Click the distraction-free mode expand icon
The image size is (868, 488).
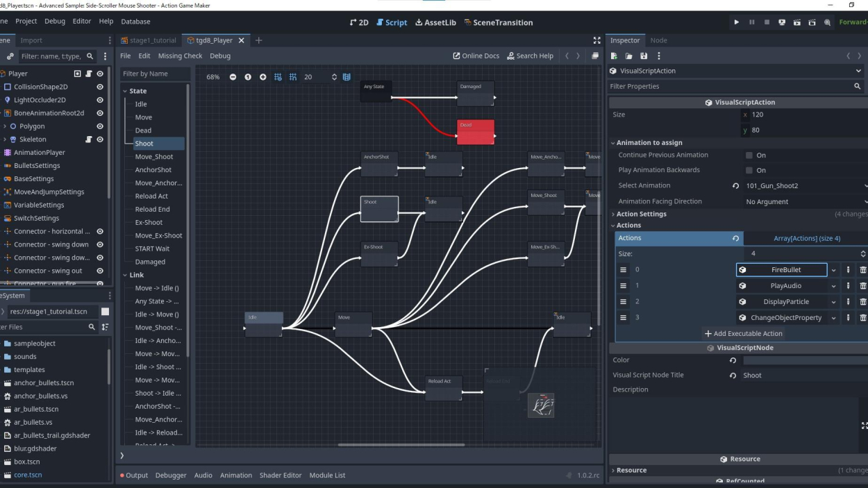(x=596, y=40)
